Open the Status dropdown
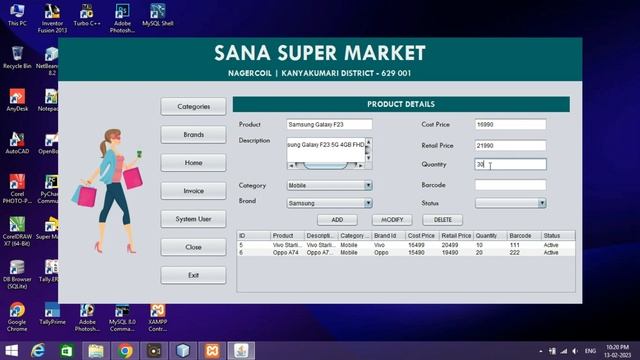This screenshot has height=360, width=640. [542, 203]
